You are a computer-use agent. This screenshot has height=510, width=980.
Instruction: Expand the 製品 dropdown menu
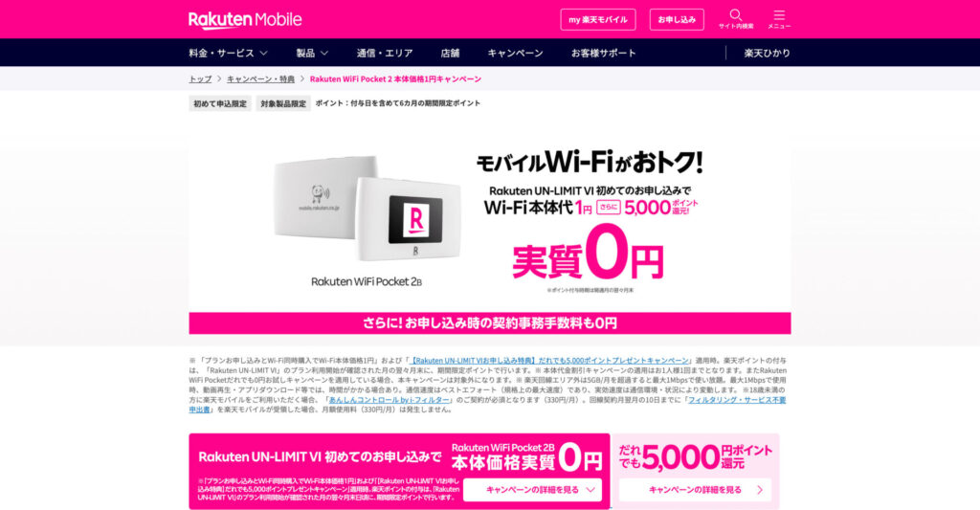coord(312,54)
